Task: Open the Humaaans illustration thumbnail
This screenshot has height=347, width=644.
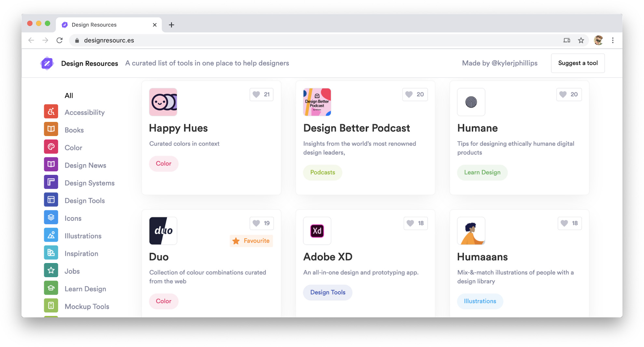Action: click(471, 231)
